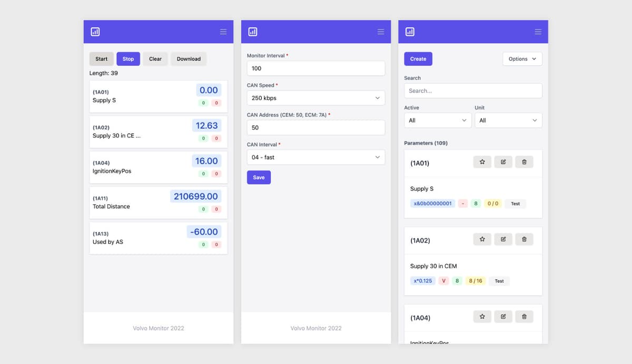Delete the (1A01) parameter with trash icon

524,162
